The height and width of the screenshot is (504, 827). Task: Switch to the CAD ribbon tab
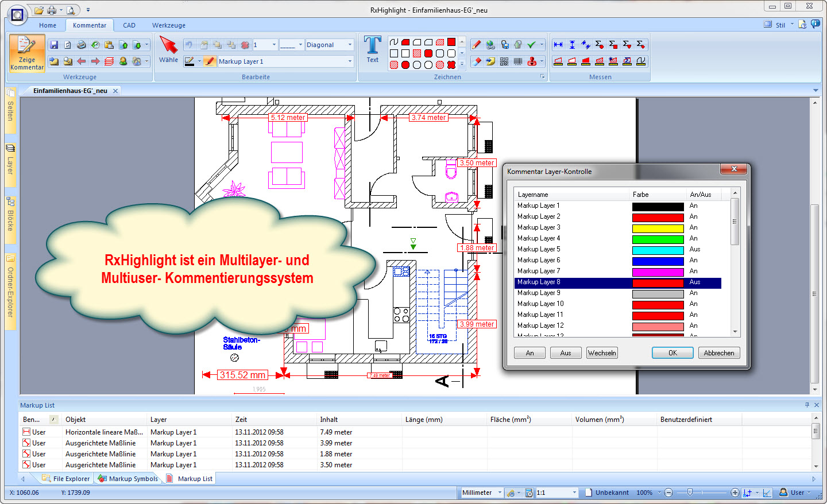pyautogui.click(x=129, y=25)
